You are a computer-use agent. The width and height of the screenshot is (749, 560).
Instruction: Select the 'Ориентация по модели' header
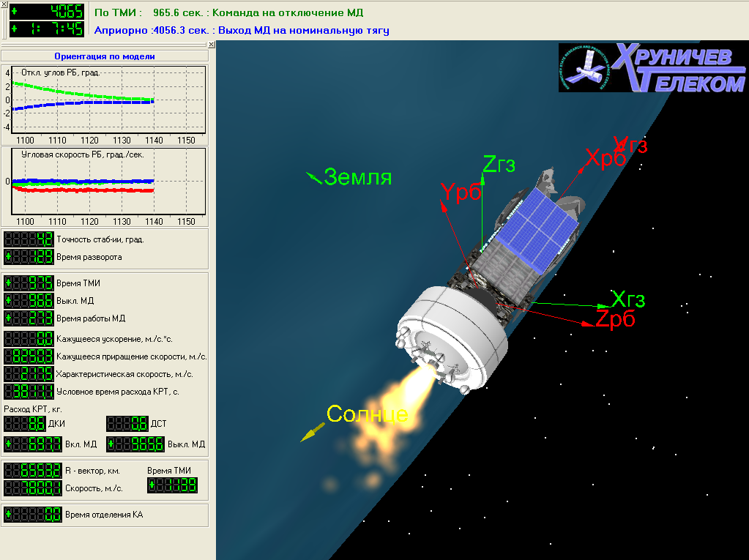click(x=105, y=56)
